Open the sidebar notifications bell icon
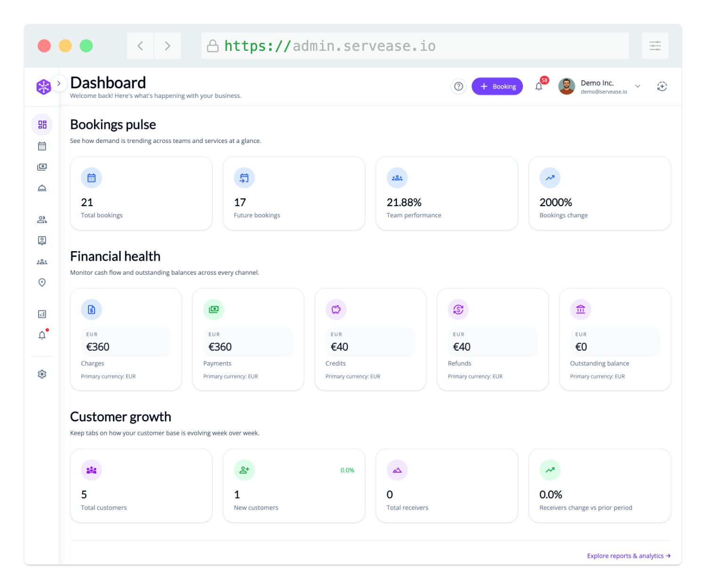The image size is (706, 588). (42, 335)
